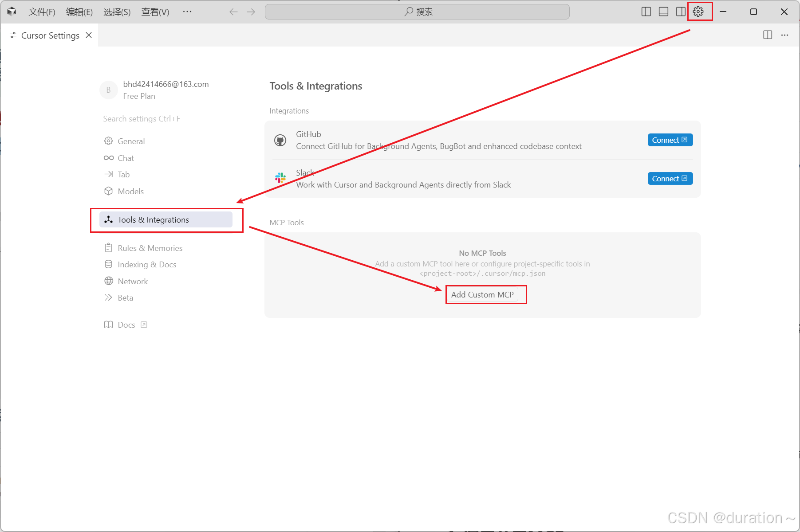
Task: Open Rules & Memories section
Action: [x=166, y=248]
